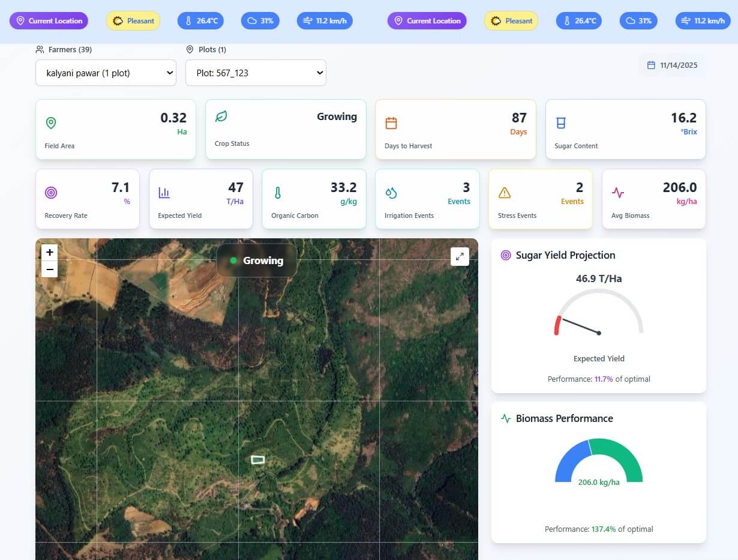Screen dimensions: 738x560
Task: Click the calendar icon in Days to Harvest card
Action: pos(391,123)
